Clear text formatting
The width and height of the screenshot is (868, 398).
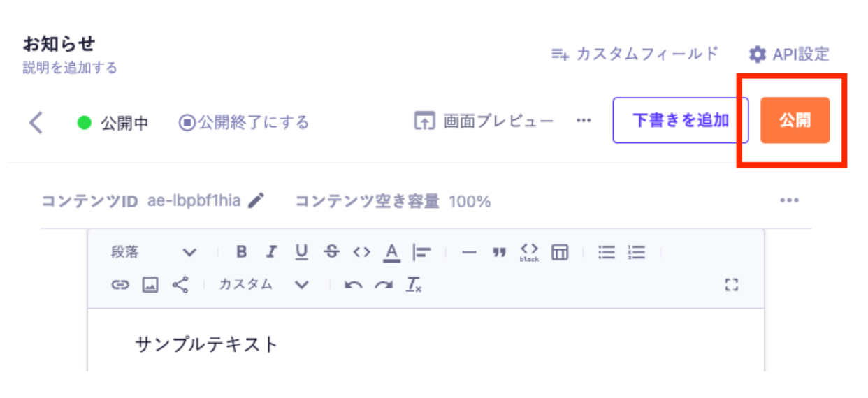[414, 285]
